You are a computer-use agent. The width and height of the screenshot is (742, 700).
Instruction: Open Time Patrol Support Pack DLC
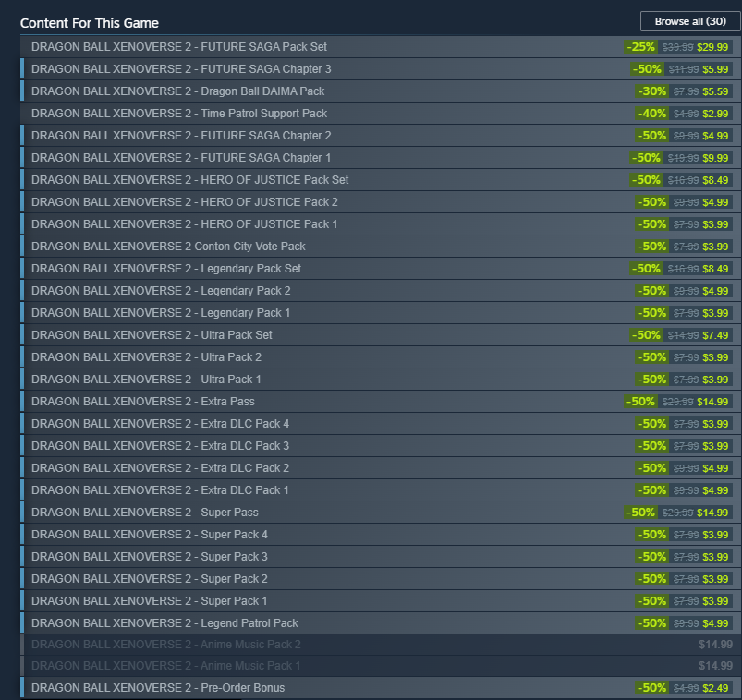click(x=381, y=114)
